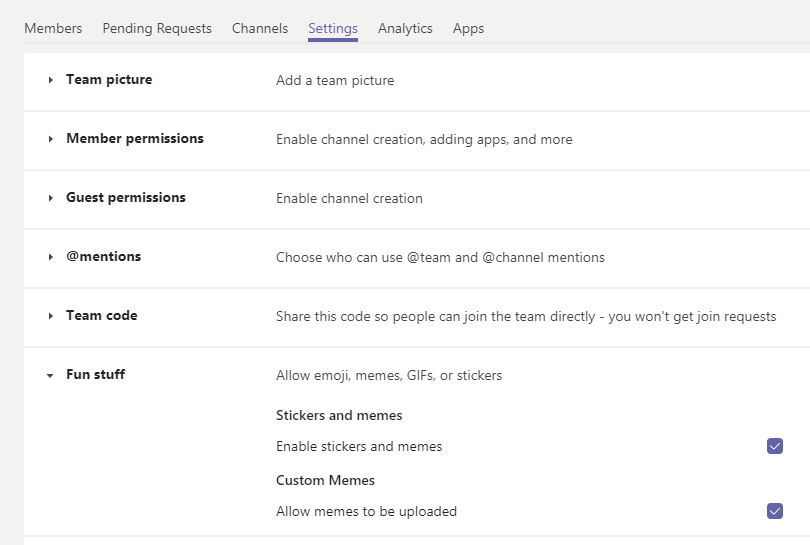This screenshot has width=810, height=545.
Task: Switch to the Apps tab
Action: 468,28
